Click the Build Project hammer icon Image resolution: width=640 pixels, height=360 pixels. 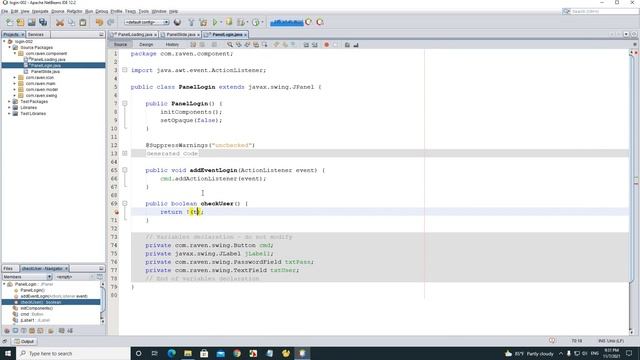[x=191, y=22]
